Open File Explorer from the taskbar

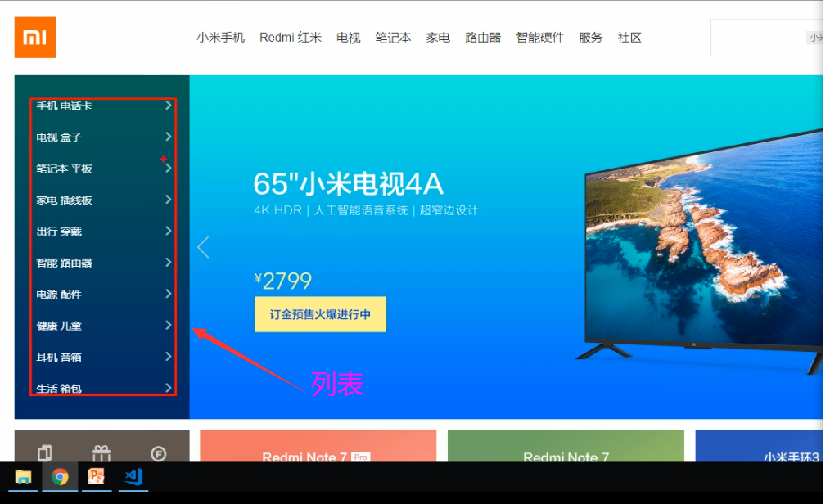tap(23, 476)
